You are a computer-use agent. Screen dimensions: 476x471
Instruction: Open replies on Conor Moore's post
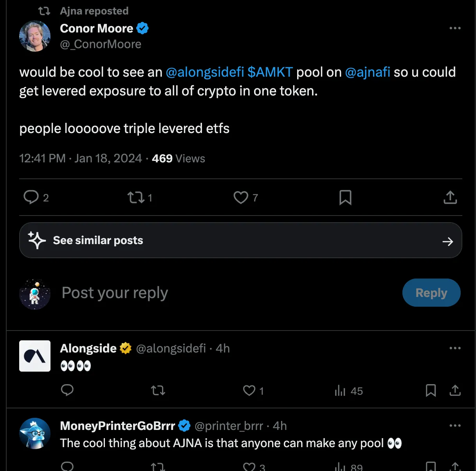pos(31,198)
